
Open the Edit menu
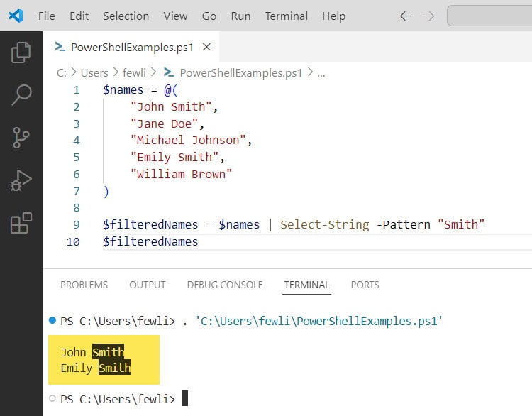[79, 16]
